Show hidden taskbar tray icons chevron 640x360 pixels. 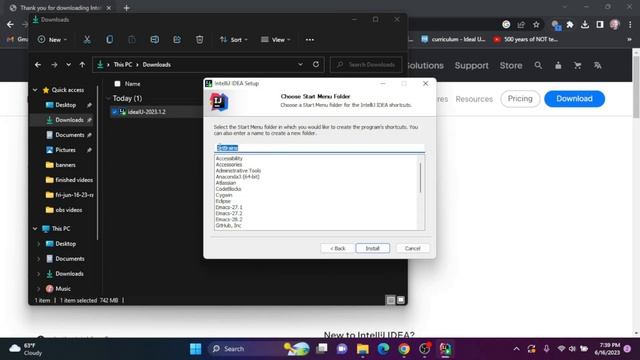tap(516, 349)
